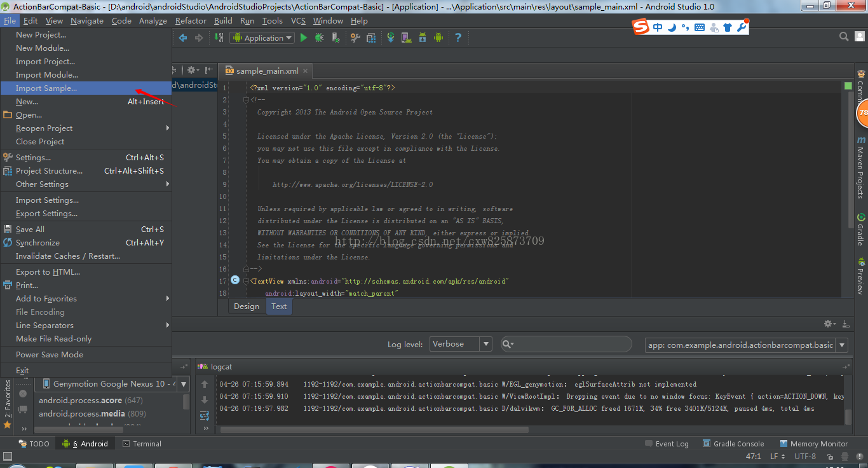Toggle Sogou Chinese/English mode 中 button
Viewport: 868px width, 468px height.
(x=657, y=27)
